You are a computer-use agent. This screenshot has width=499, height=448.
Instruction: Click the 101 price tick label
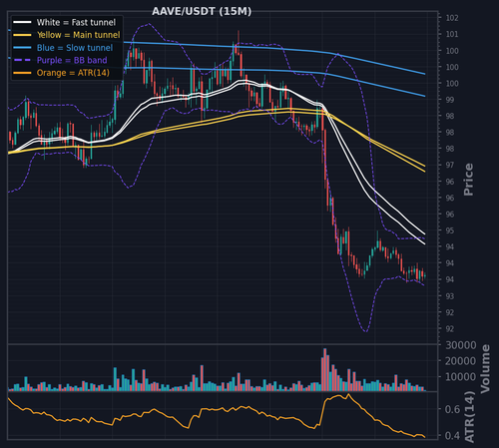tap(452, 34)
